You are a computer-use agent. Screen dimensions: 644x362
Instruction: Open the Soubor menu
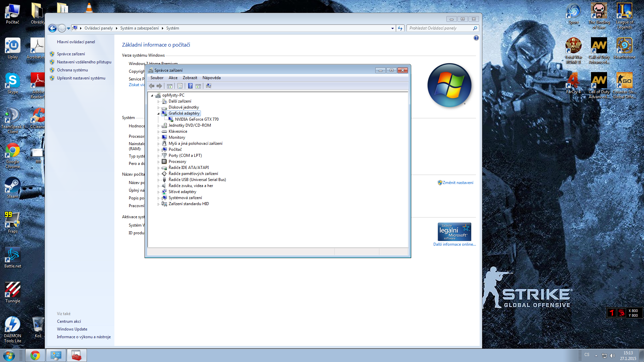click(157, 78)
